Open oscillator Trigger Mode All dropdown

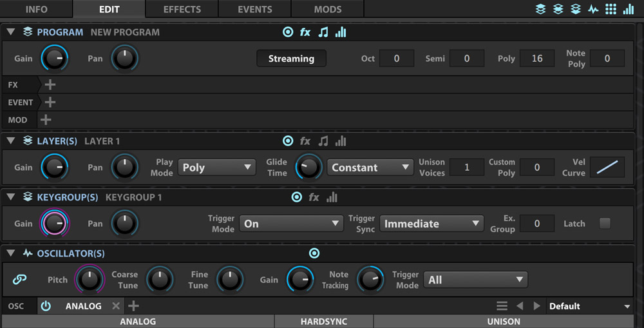[x=476, y=280]
